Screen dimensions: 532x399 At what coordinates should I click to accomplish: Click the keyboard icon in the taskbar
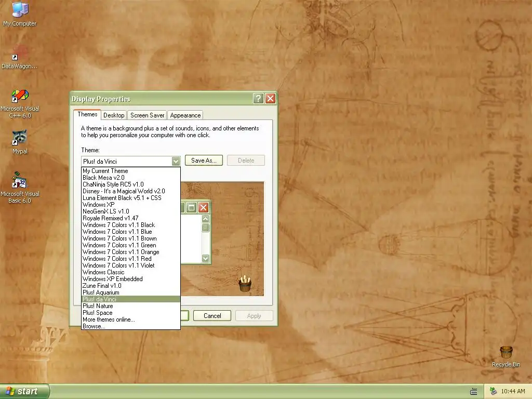474,392
